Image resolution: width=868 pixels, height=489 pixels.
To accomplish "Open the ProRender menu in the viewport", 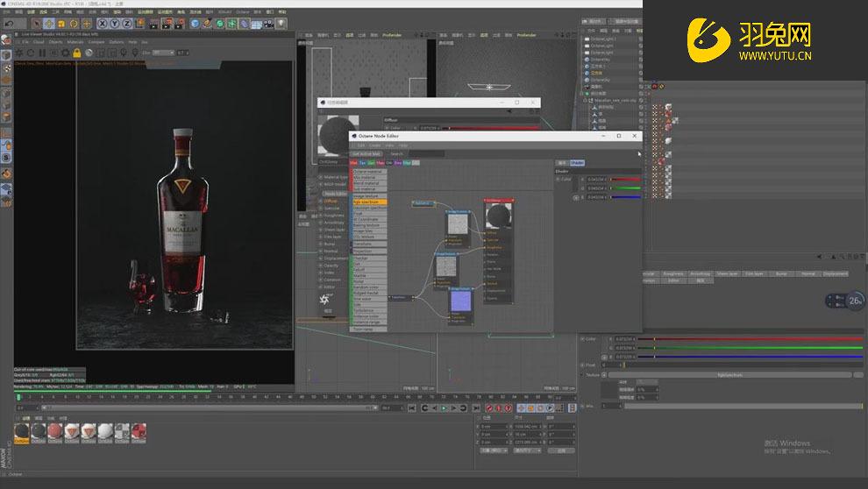I will (x=392, y=35).
